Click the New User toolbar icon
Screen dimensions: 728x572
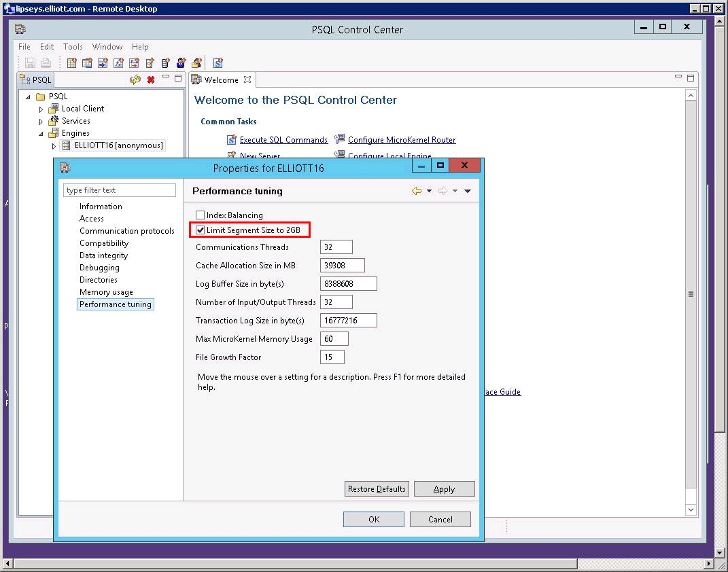coord(181,62)
